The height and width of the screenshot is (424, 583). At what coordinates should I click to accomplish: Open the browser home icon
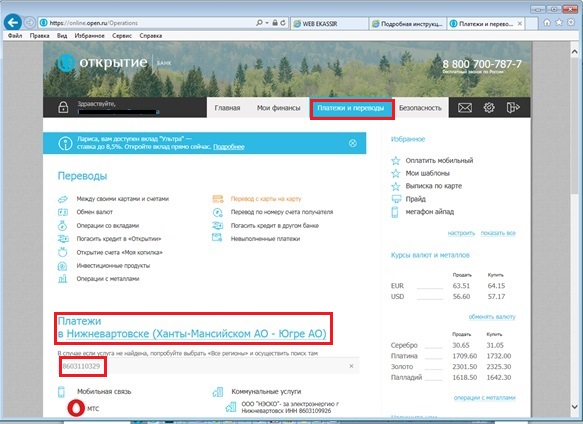547,23
